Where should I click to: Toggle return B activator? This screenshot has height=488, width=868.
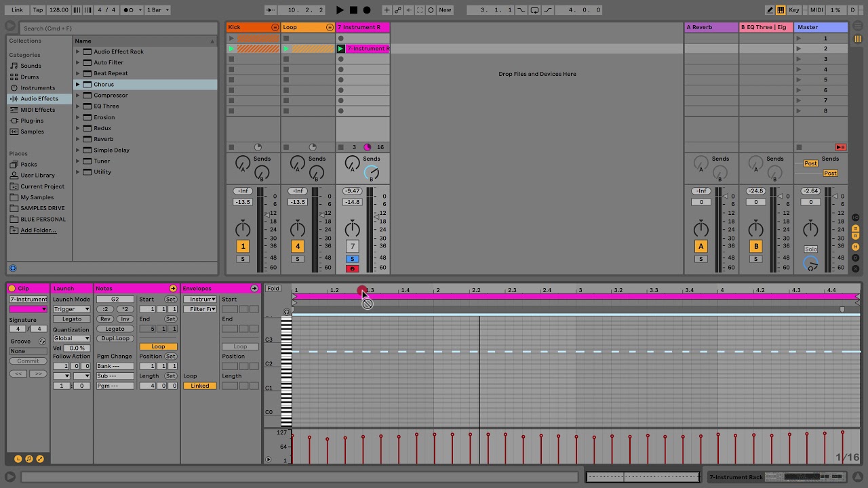tap(756, 246)
